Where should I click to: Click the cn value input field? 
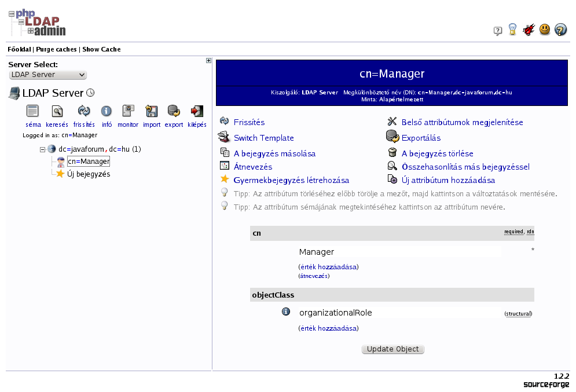[399, 252]
